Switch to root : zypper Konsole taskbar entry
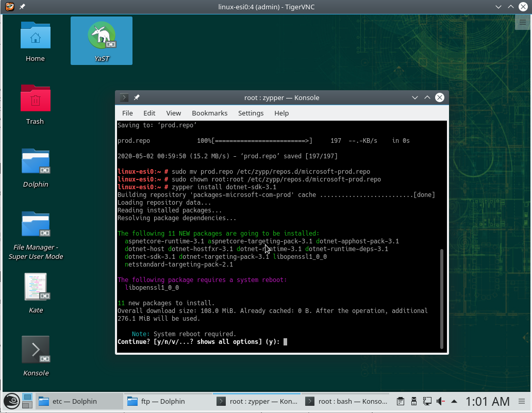Screen dimensions: 532x413 (x=257, y=402)
